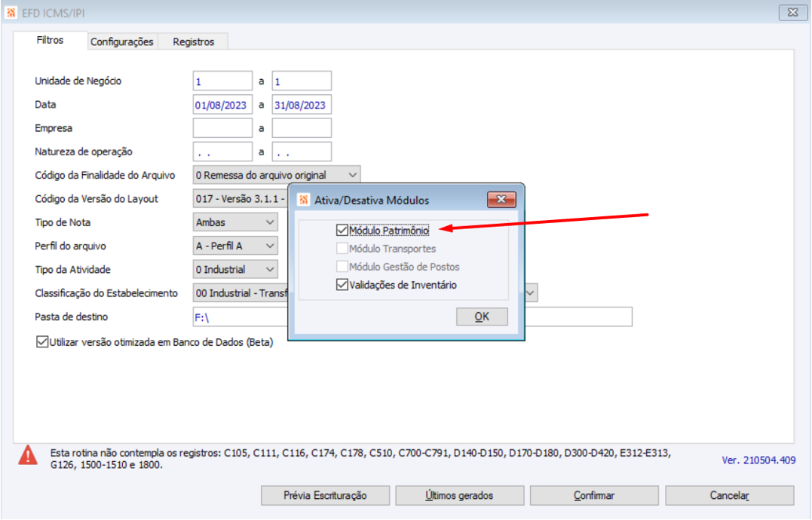Open Código da Versão do Layout dropdown
Viewport: 812px width, 520px height.
(x=241, y=199)
